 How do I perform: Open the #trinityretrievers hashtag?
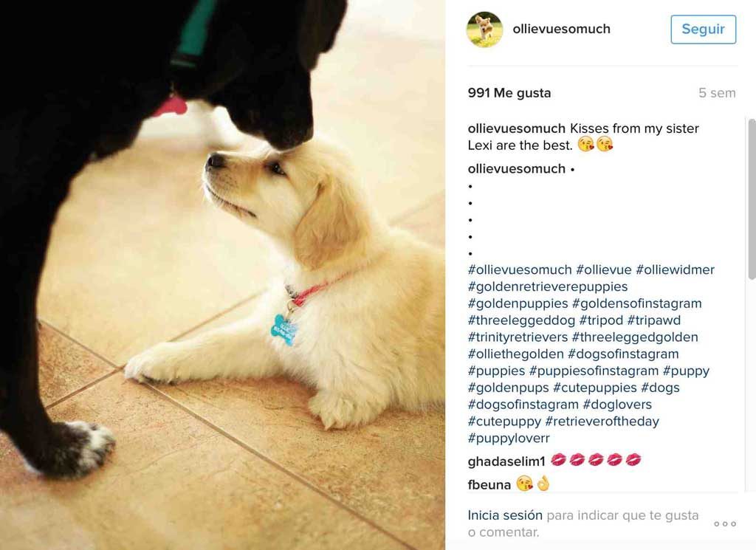[518, 337]
